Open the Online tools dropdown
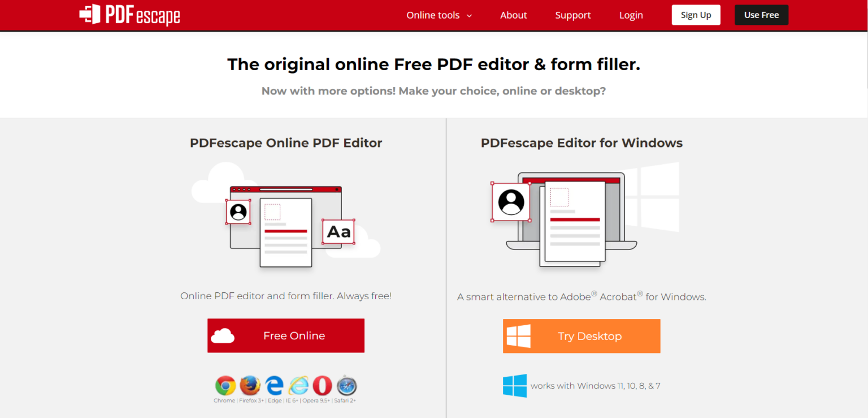This screenshot has width=868, height=418. tap(433, 15)
